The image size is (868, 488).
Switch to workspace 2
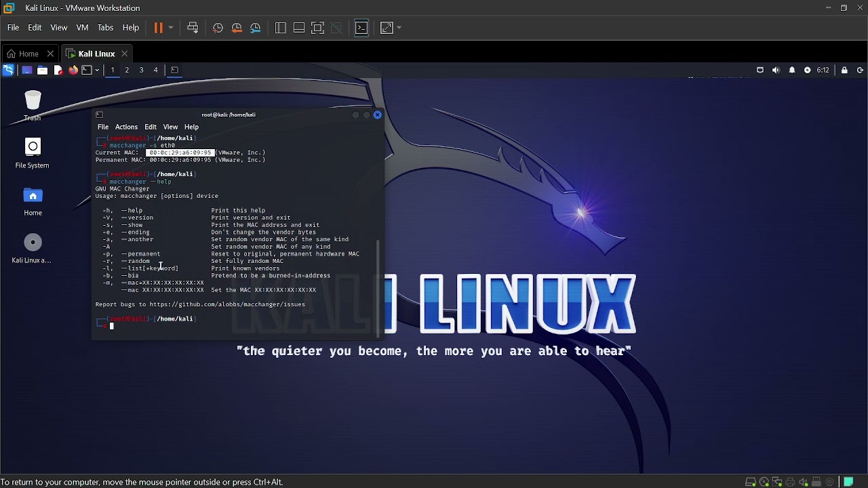(x=127, y=70)
